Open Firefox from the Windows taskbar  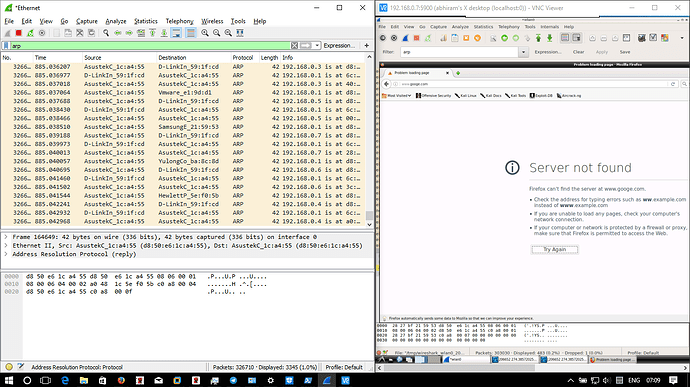point(121,380)
